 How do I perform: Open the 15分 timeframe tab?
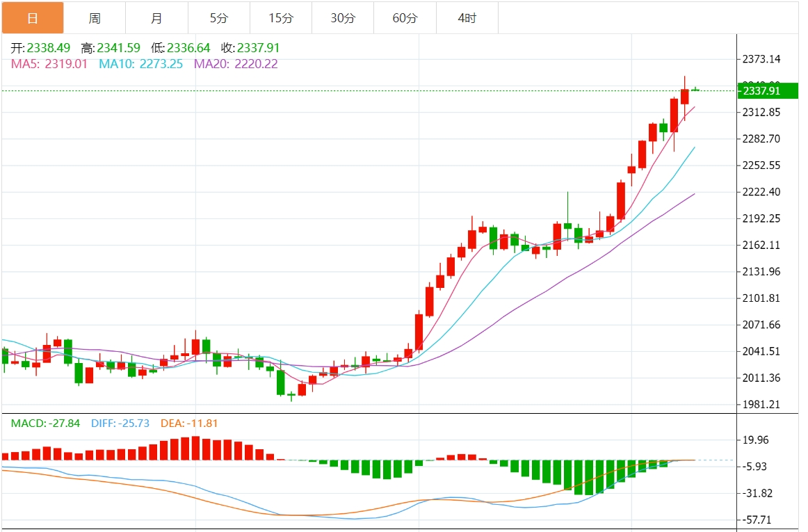click(281, 18)
